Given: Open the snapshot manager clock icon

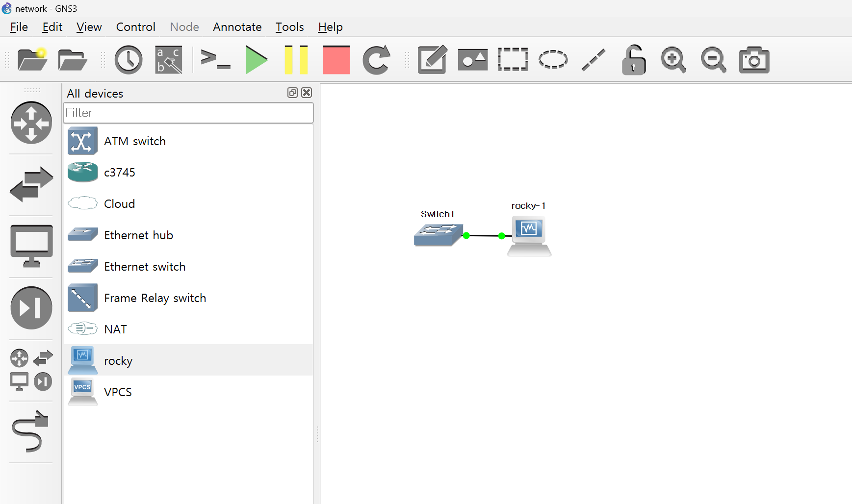Looking at the screenshot, I should (129, 60).
